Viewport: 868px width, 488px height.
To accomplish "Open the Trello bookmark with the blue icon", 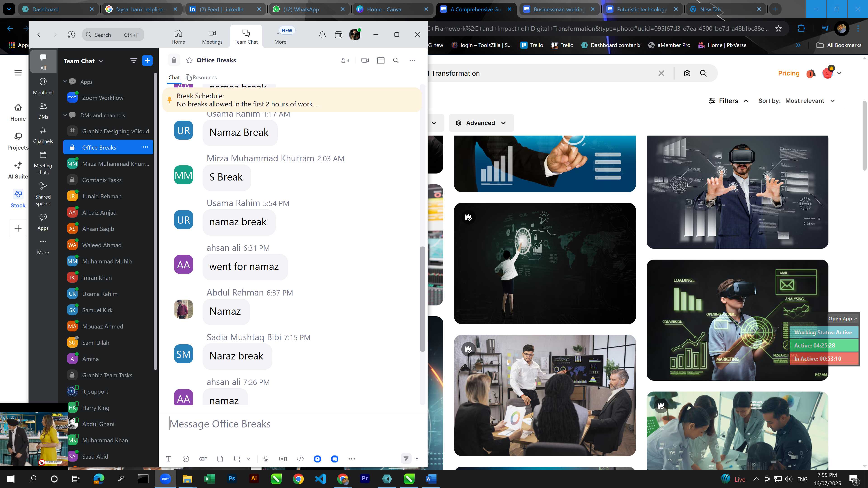I will click(x=532, y=45).
